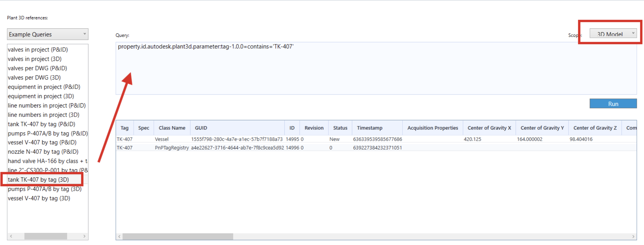Click the Center of Gravity Z header
The height and width of the screenshot is (245, 644).
pyautogui.click(x=595, y=128)
